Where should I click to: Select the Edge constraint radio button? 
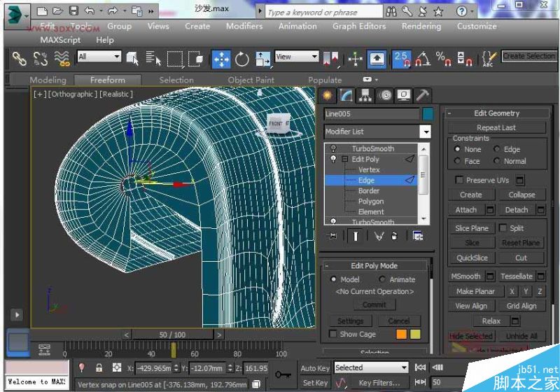click(x=496, y=149)
